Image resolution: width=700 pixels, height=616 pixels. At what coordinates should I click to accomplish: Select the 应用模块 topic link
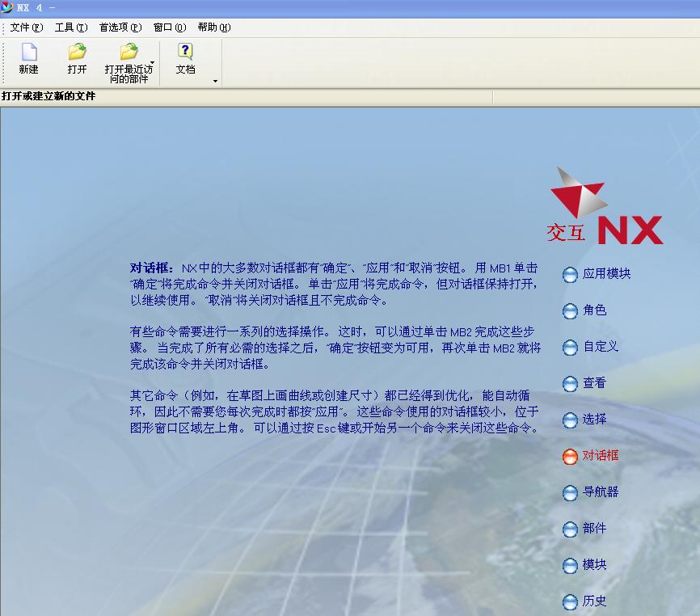pyautogui.click(x=606, y=273)
